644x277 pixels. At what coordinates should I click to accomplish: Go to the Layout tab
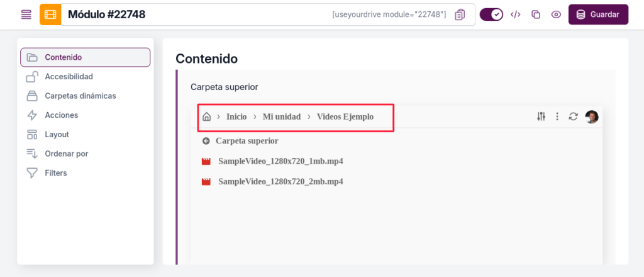[86, 134]
